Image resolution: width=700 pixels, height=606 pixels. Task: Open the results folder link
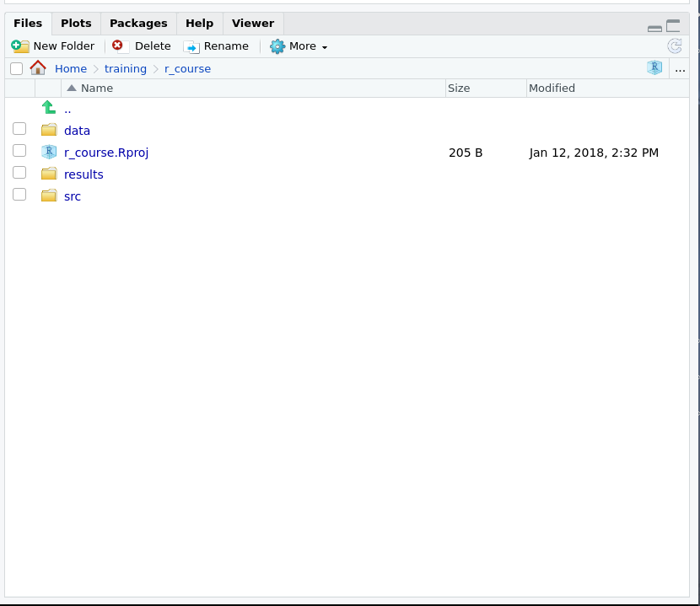[x=83, y=174]
